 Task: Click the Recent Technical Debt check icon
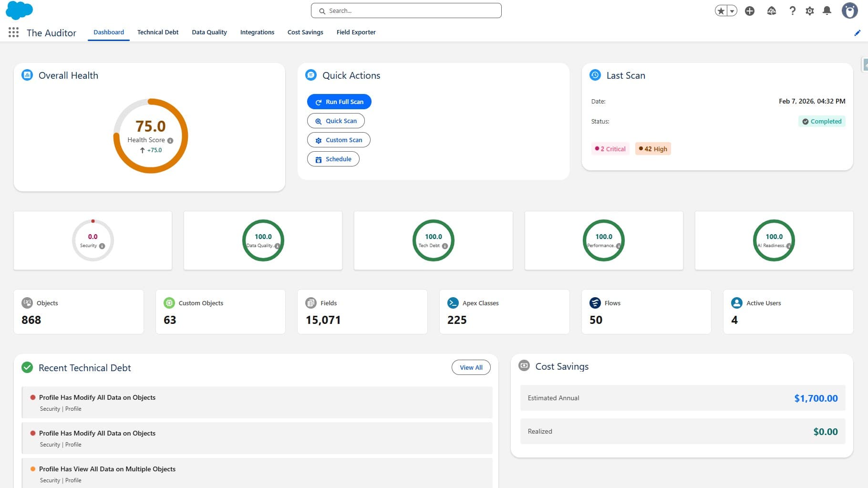click(27, 367)
